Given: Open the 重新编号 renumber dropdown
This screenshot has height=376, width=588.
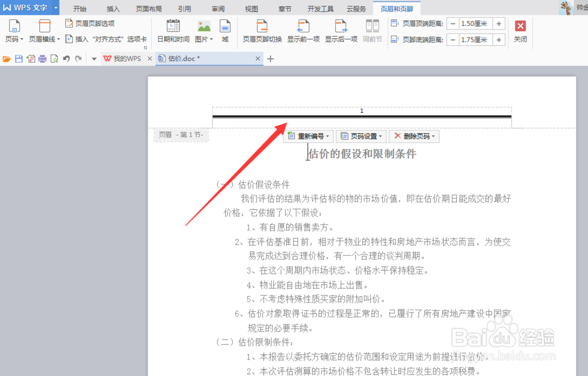Looking at the screenshot, I should (308, 136).
